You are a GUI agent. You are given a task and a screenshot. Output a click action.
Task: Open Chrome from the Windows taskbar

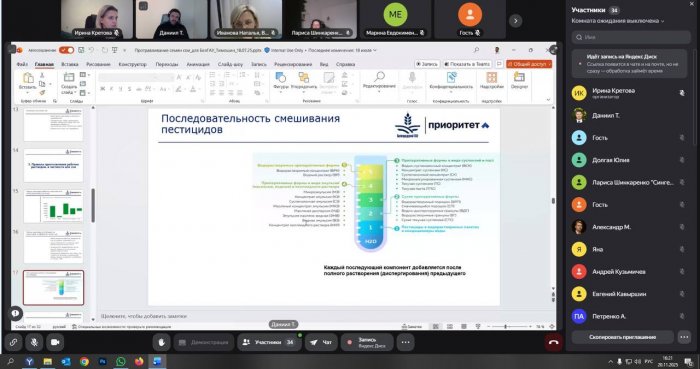(84, 361)
